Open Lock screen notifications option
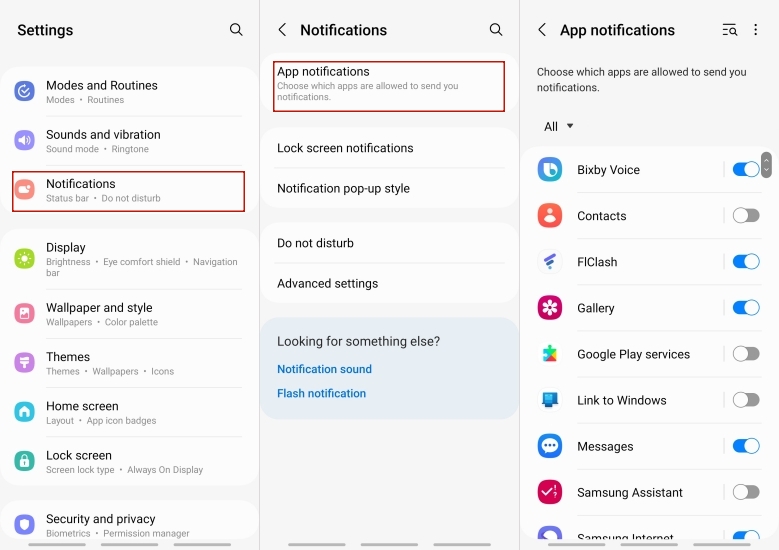 coord(389,148)
